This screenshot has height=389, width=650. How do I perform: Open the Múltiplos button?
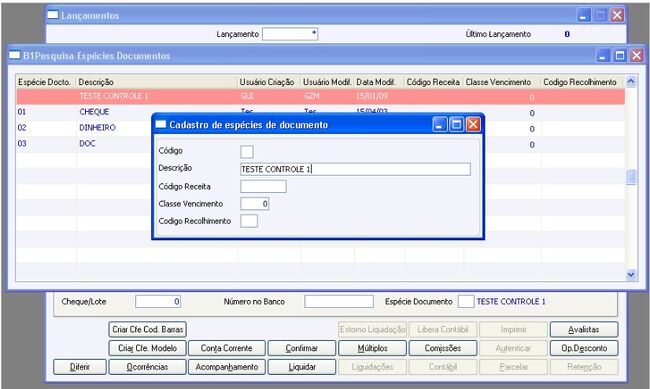coord(372,348)
